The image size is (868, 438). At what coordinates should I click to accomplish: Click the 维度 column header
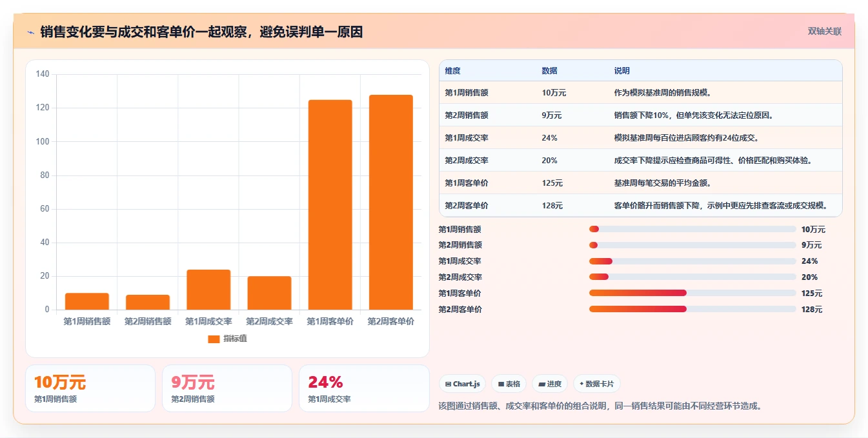pos(453,71)
